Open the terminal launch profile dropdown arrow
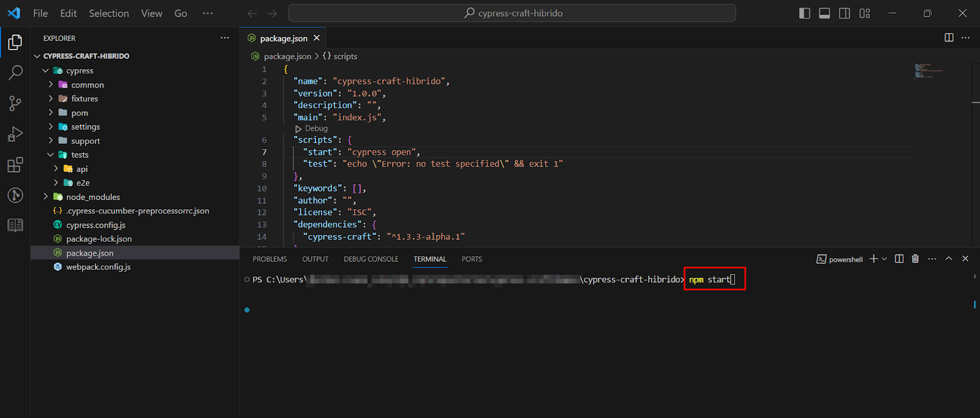The width and height of the screenshot is (980, 418). (x=884, y=259)
